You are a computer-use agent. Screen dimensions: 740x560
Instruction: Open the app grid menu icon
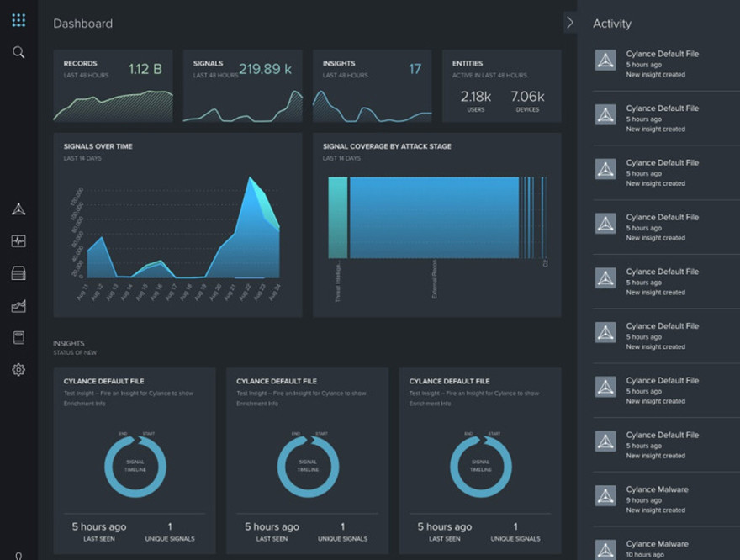click(x=18, y=20)
